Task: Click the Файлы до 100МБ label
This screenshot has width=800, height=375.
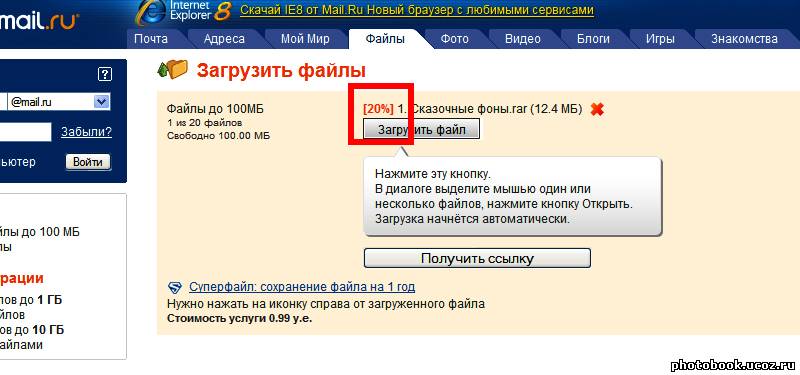Action: tap(216, 109)
